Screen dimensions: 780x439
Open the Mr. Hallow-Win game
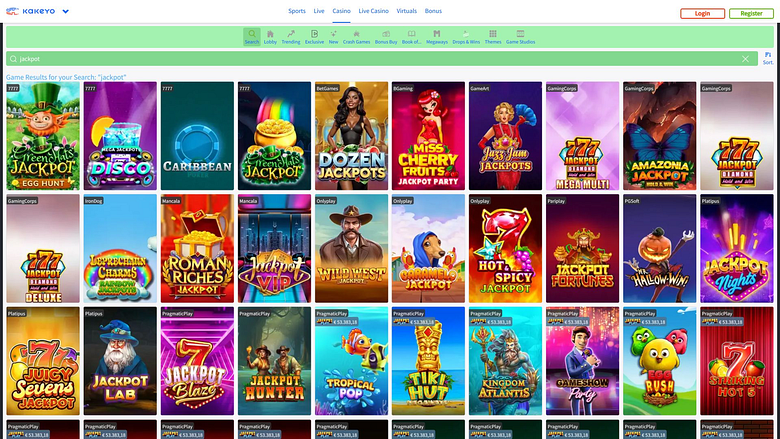(660, 249)
